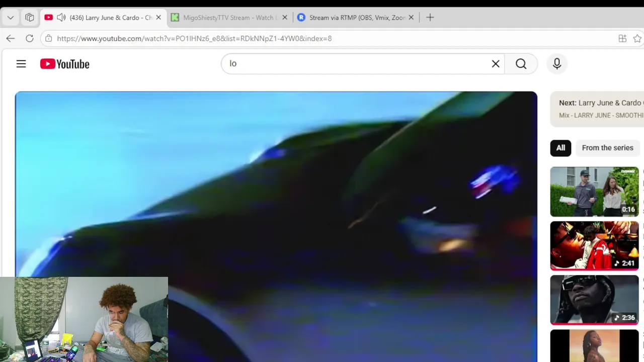This screenshot has height=362, width=644.
Task: Switch to MigoShiestyTTV Stream tab
Action: click(x=229, y=18)
